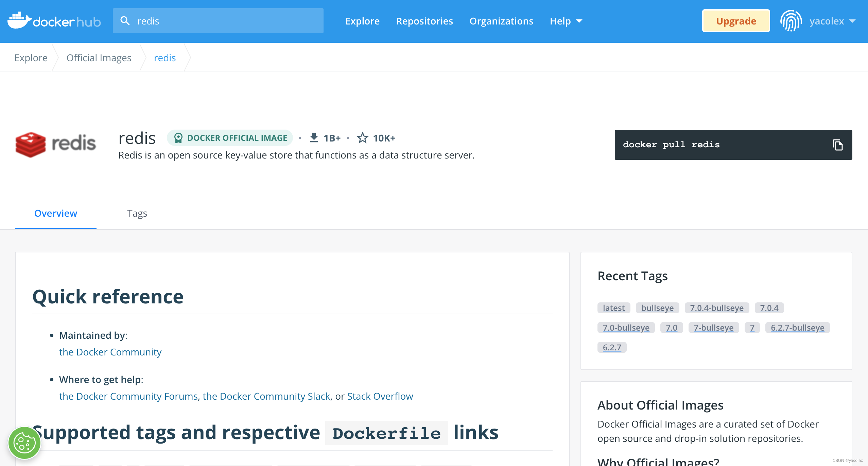The image size is (868, 466).
Task: Open Organizations in the top nav
Action: (x=501, y=21)
